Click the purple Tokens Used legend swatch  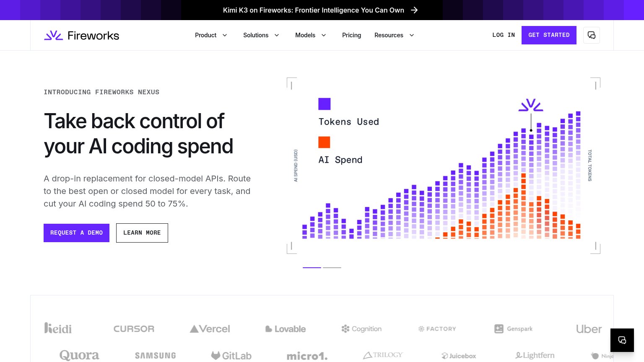pos(325,104)
